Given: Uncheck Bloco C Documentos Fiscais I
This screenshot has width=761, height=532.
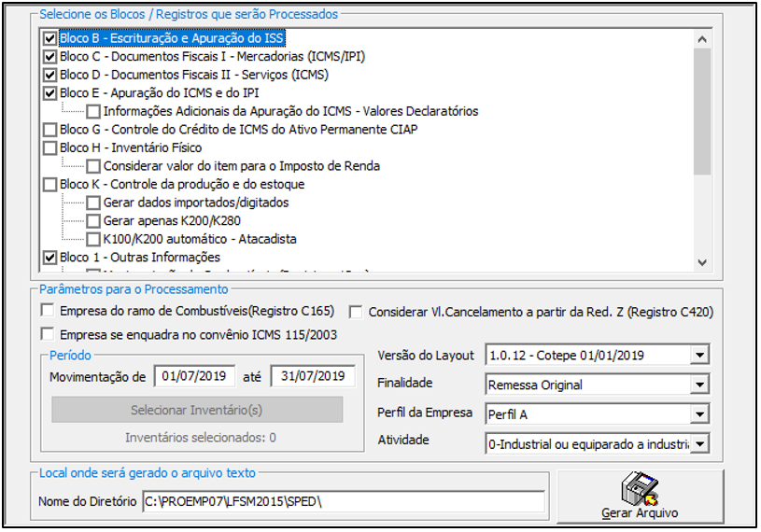Looking at the screenshot, I should pyautogui.click(x=50, y=57).
